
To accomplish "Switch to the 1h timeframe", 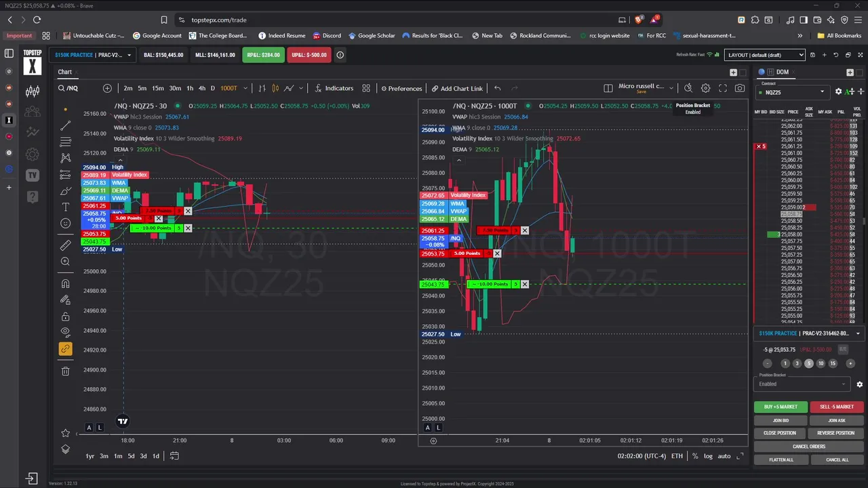I will point(190,88).
